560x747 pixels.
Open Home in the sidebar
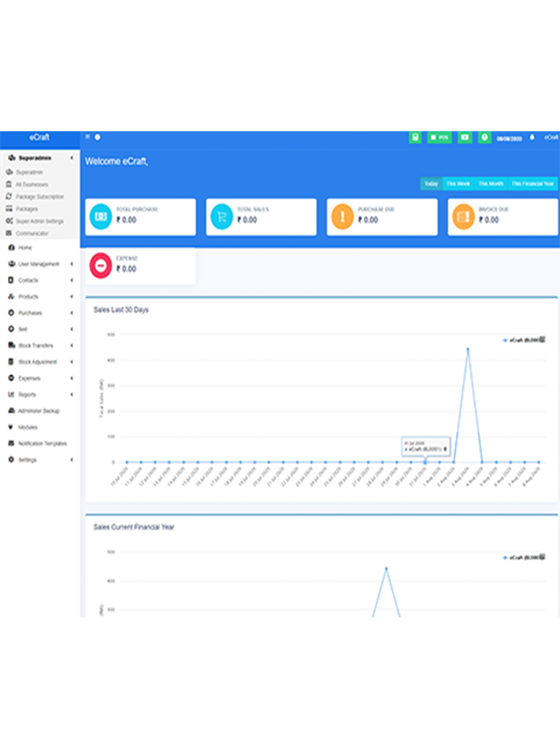(24, 248)
